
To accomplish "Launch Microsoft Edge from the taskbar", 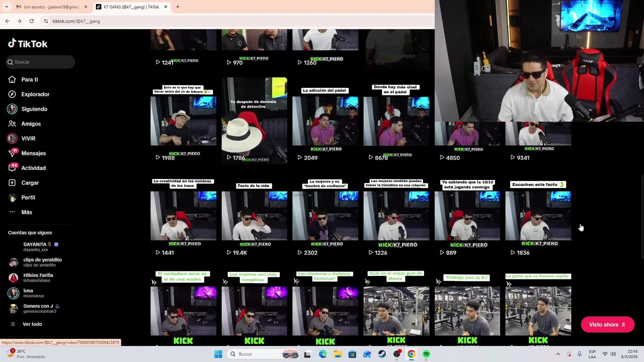I will click(x=323, y=354).
